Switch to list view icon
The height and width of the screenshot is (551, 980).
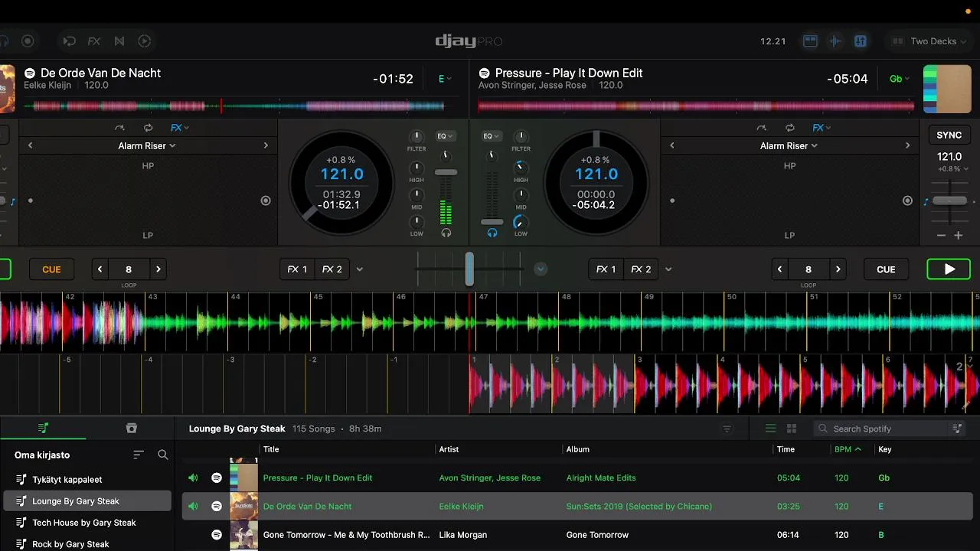771,429
